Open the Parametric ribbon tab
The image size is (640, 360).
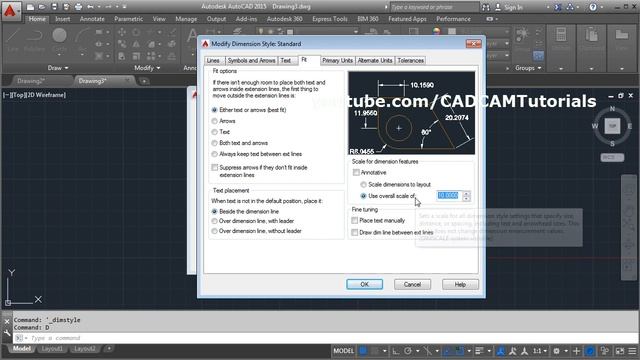click(129, 19)
